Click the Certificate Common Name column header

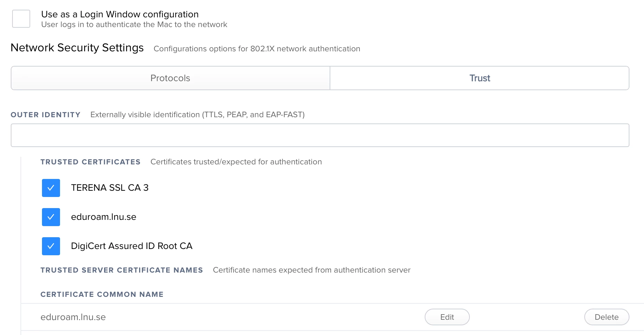(x=102, y=294)
